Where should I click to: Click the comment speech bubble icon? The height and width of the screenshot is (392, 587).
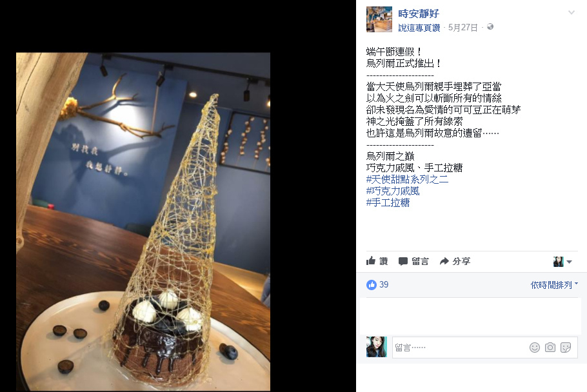(403, 261)
